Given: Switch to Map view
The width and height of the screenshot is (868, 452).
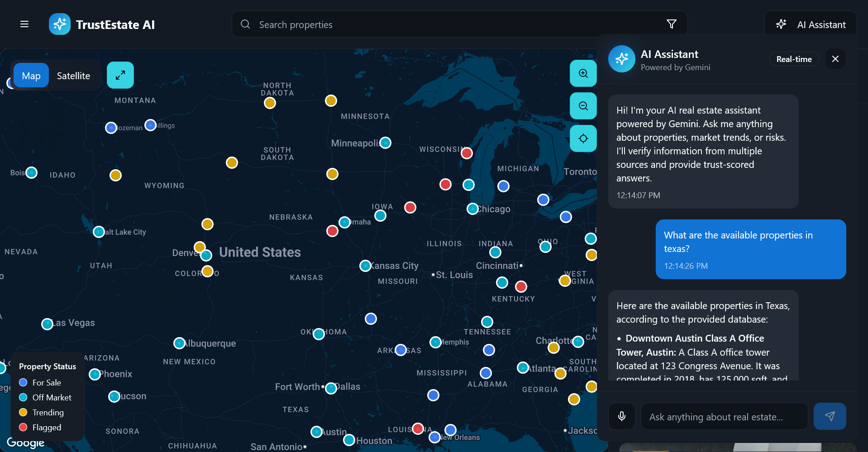Looking at the screenshot, I should 31,76.
